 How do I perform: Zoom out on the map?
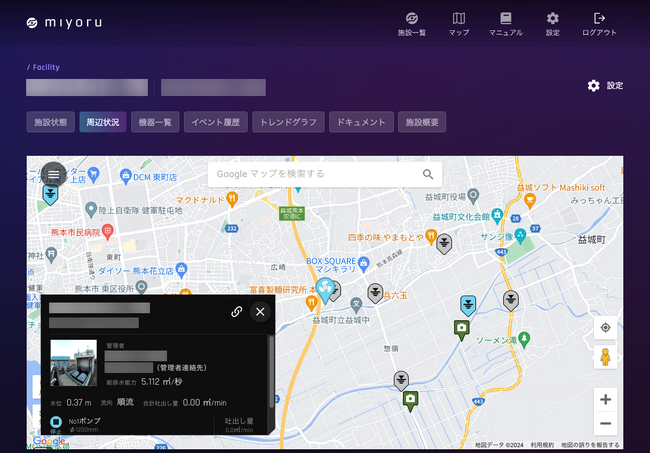point(605,423)
